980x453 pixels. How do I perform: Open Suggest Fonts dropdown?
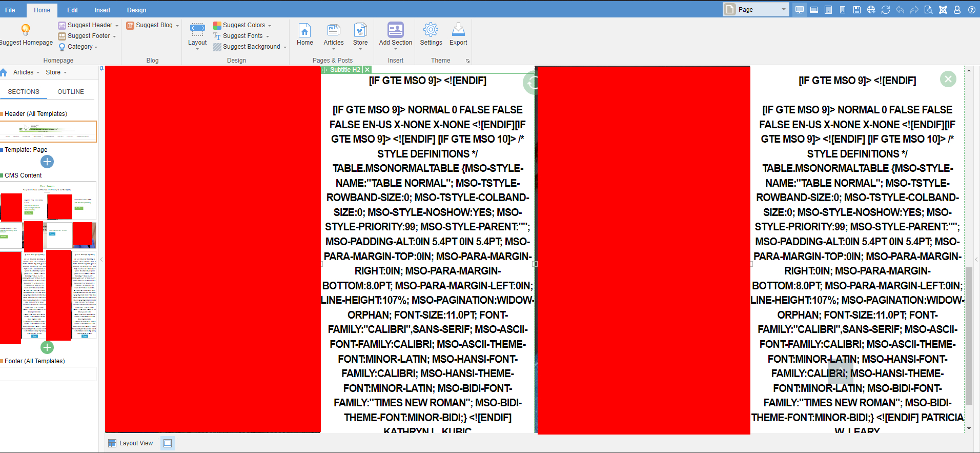click(x=268, y=36)
